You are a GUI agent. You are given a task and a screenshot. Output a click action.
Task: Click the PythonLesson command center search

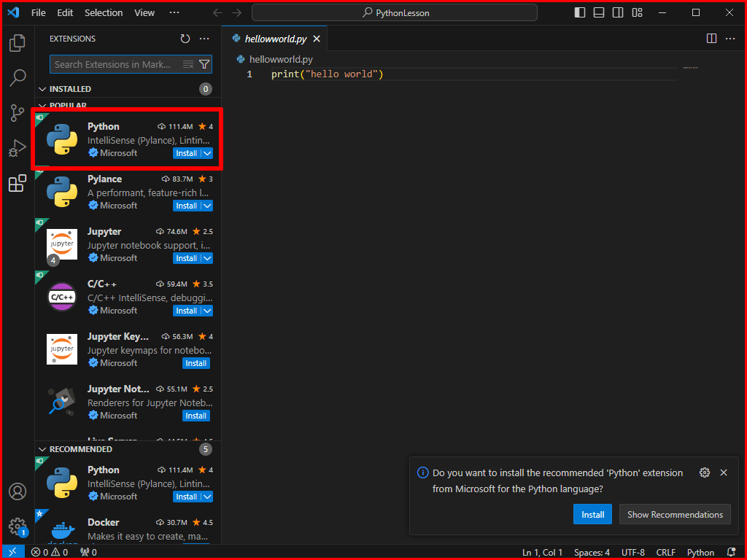coord(395,13)
